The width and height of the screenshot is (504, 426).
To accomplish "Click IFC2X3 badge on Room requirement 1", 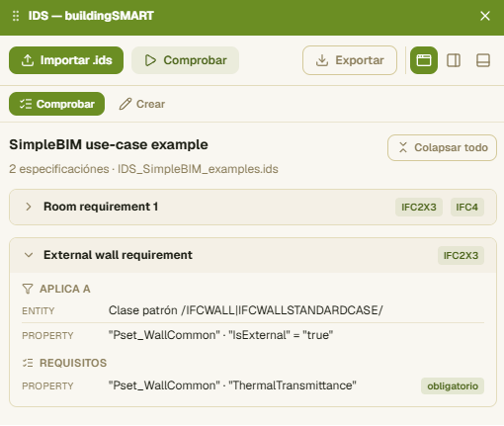I will (419, 207).
